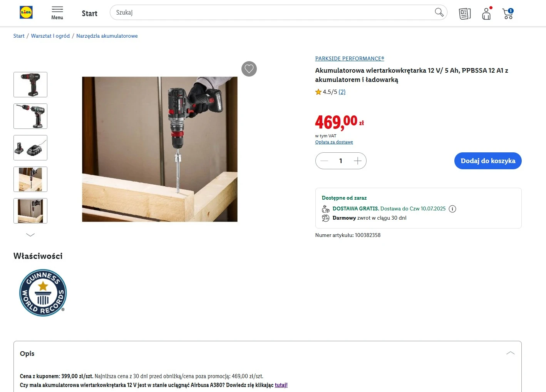The height and width of the screenshot is (392, 546).
Task: Click the Start navigation item
Action: [89, 13]
